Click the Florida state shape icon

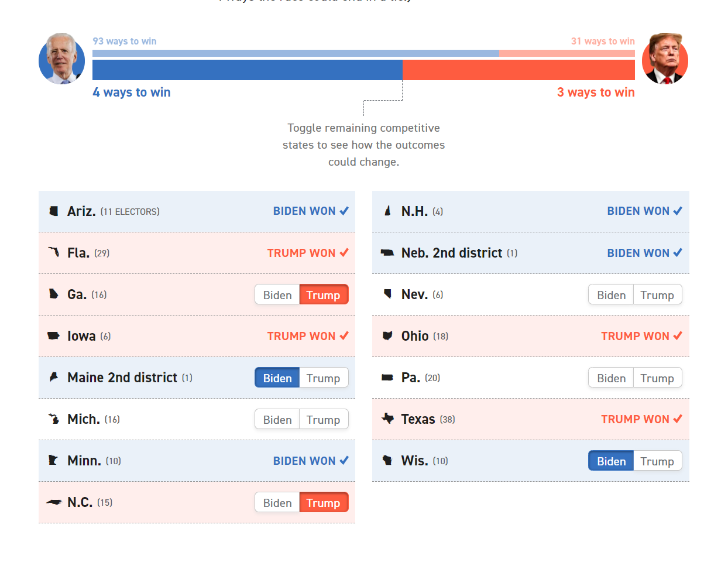pos(54,252)
